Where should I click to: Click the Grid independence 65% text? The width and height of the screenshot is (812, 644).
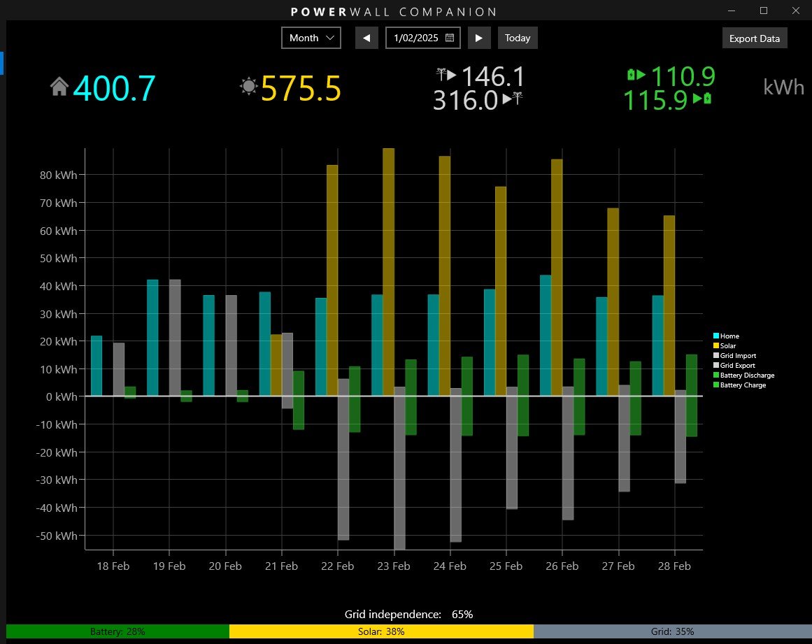(x=408, y=615)
